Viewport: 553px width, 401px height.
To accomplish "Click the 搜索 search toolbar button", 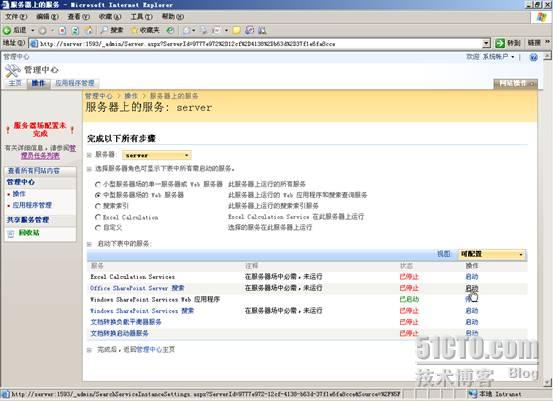I will tap(111, 30).
